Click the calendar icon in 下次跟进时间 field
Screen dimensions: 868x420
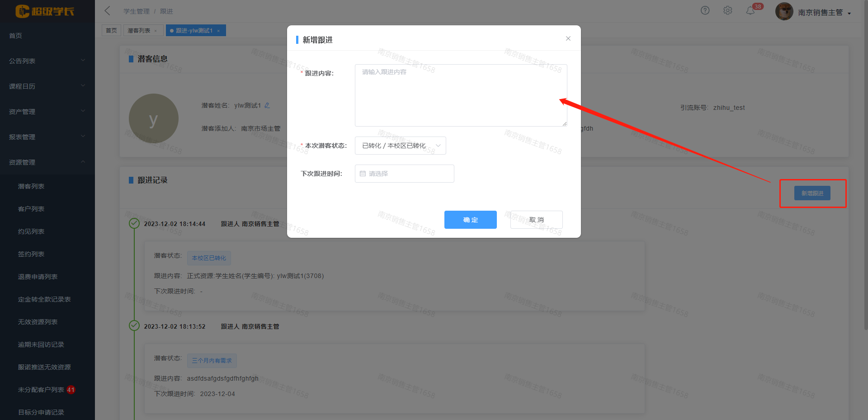363,174
